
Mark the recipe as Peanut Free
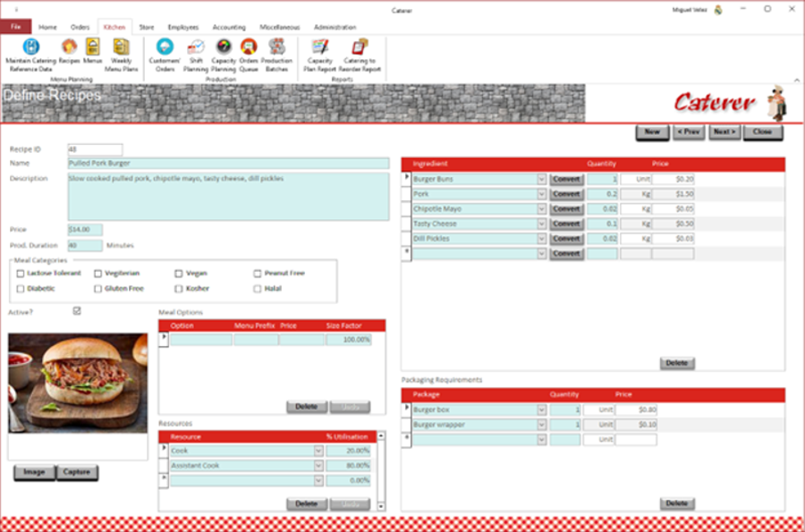pyautogui.click(x=258, y=274)
